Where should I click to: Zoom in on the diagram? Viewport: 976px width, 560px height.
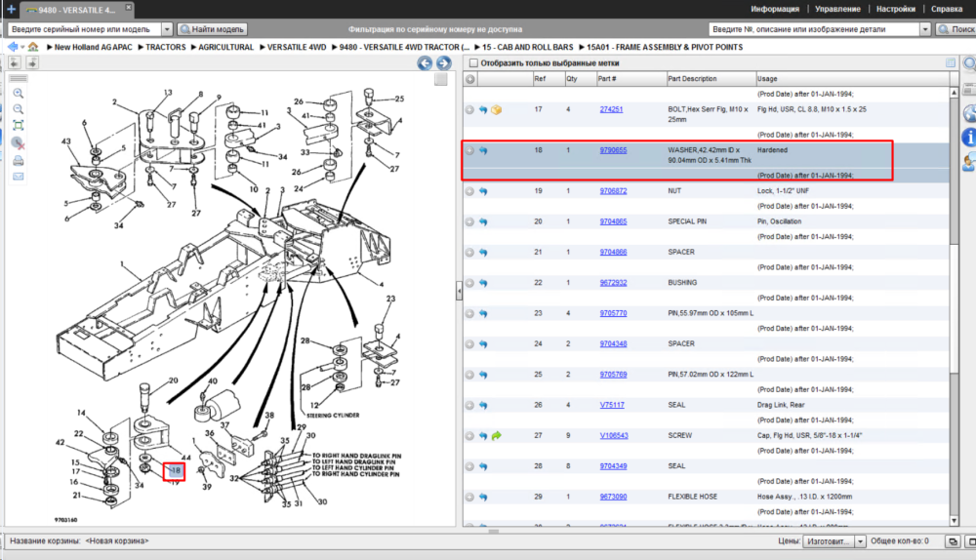[x=18, y=94]
